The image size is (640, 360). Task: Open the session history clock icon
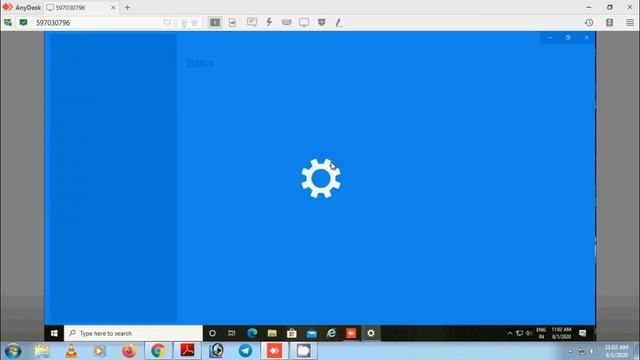tap(589, 22)
